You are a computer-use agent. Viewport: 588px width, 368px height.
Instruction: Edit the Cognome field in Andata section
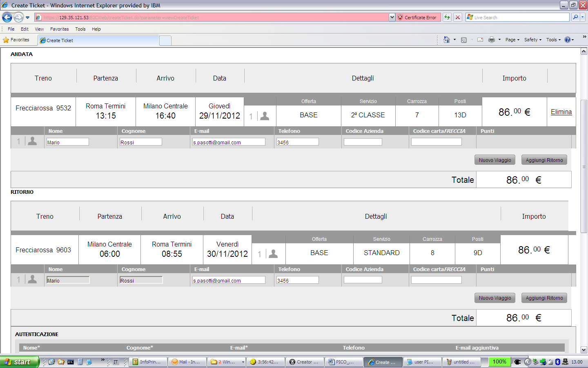click(x=141, y=142)
